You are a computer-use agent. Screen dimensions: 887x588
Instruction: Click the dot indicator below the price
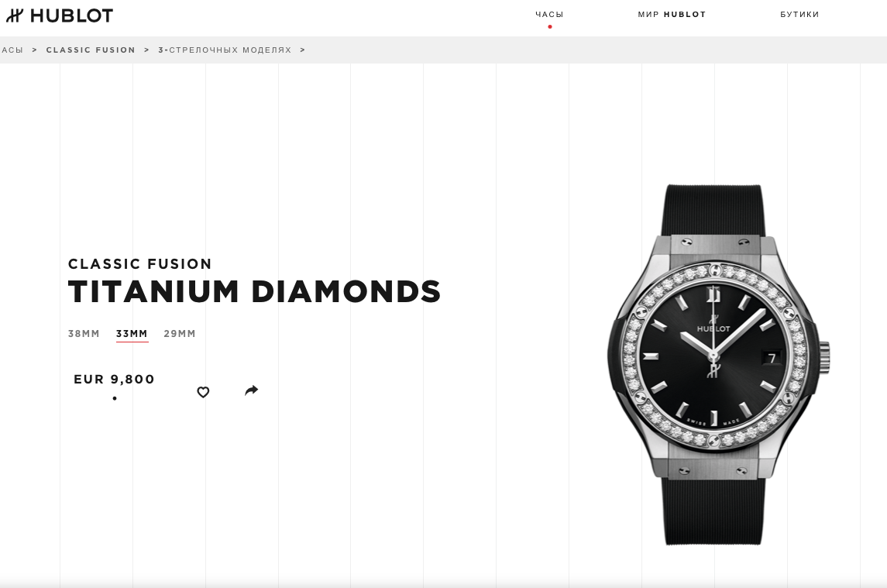115,398
